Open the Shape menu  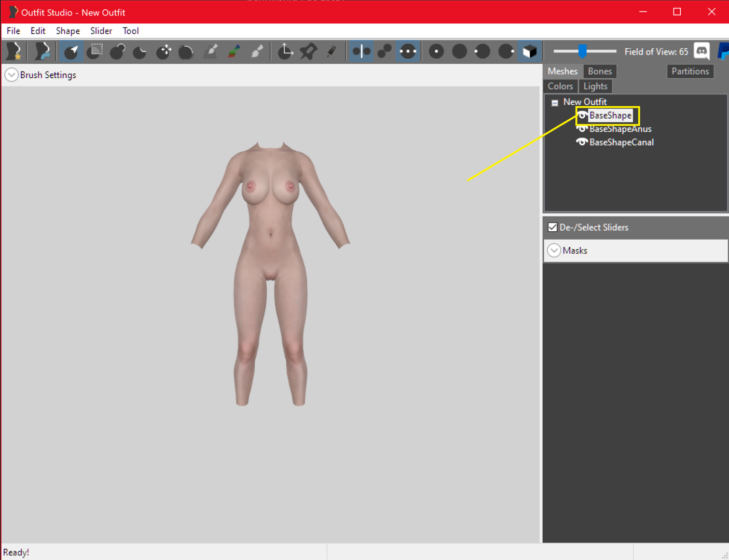click(x=68, y=31)
